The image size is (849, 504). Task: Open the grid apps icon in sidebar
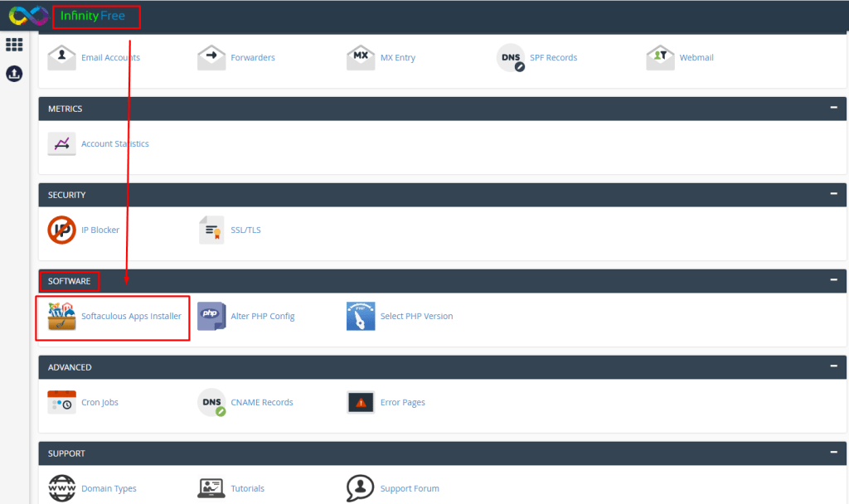pyautogui.click(x=14, y=45)
